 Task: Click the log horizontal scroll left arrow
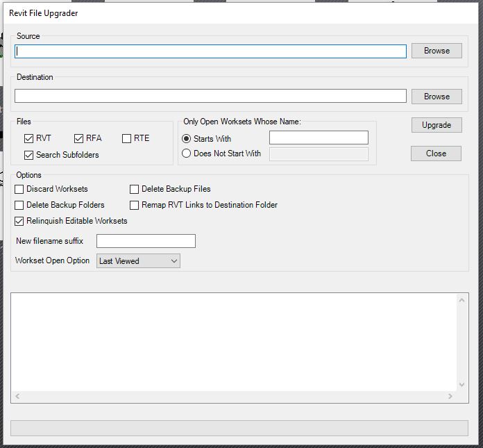tap(17, 396)
